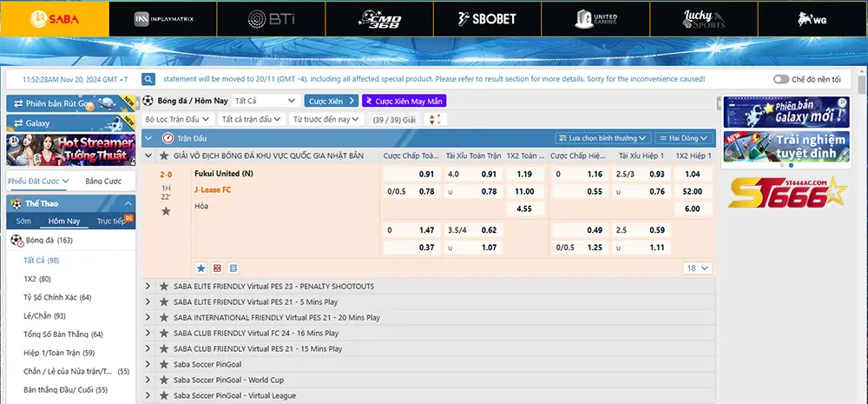Switch to the Galaxy version
The width and height of the screenshot is (868, 404).
click(71, 123)
